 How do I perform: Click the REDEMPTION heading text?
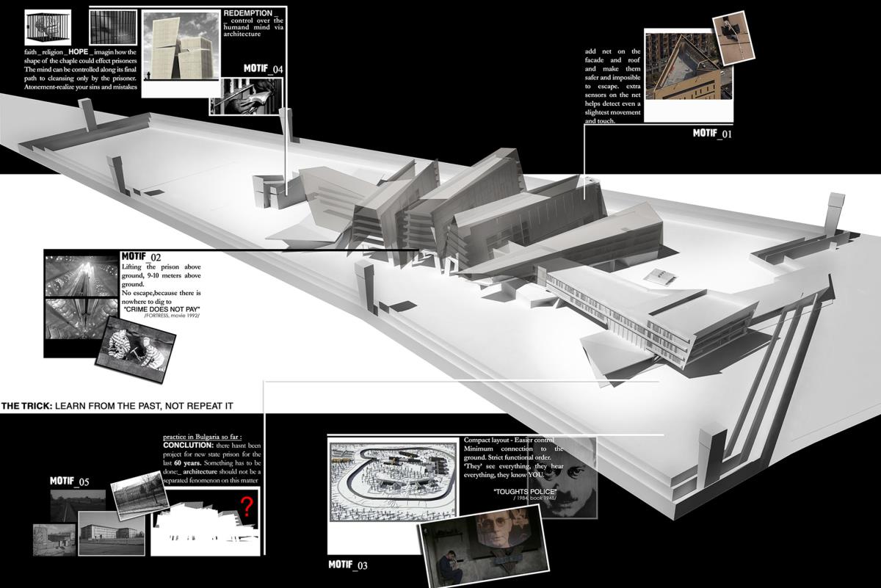coord(250,14)
